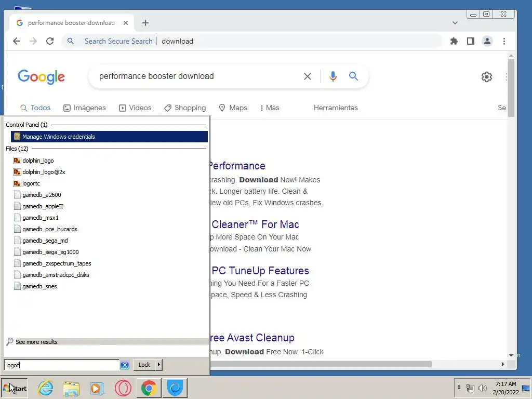Switch to Shopping results tab
532x399 pixels.
point(185,108)
